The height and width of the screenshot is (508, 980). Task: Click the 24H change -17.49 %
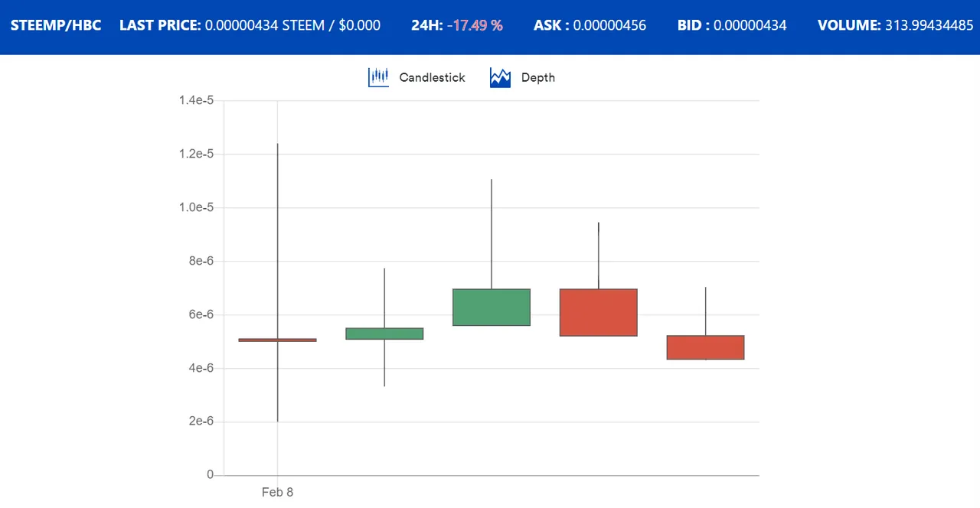pyautogui.click(x=475, y=25)
